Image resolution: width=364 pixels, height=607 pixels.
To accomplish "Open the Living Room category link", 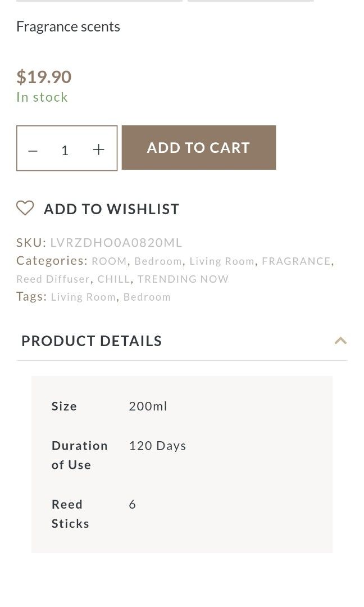I will 222,261.
